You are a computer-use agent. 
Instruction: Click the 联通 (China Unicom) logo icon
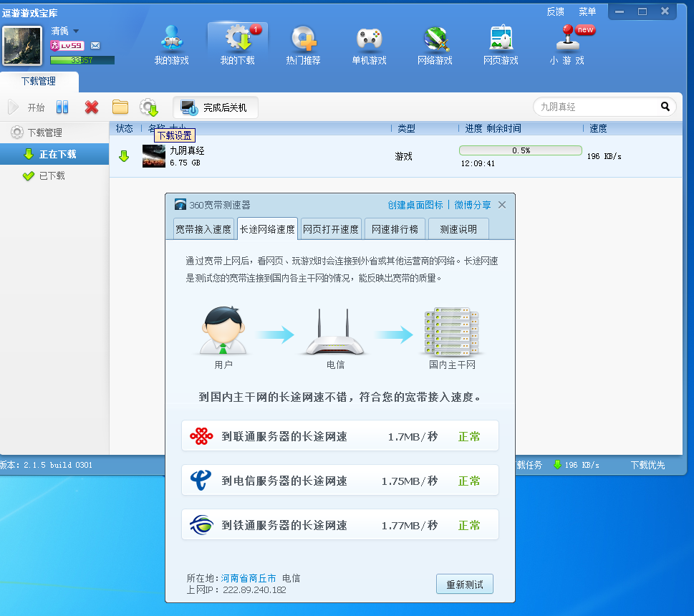click(201, 436)
